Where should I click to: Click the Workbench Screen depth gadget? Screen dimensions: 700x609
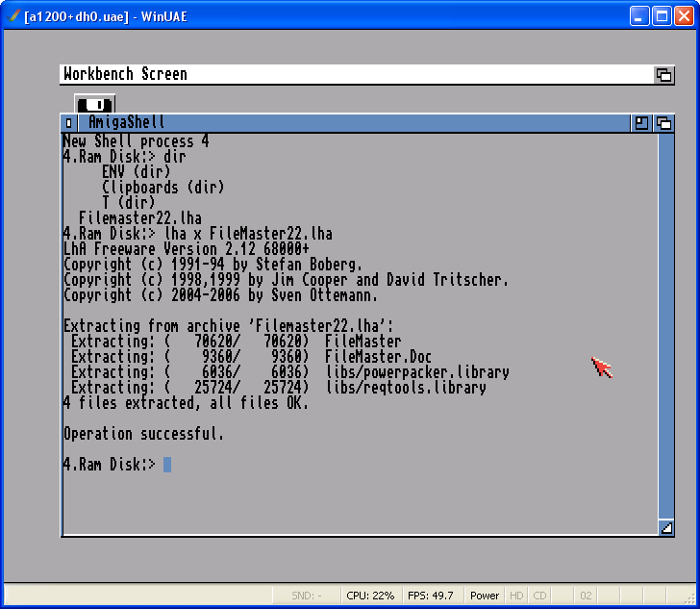click(x=663, y=75)
